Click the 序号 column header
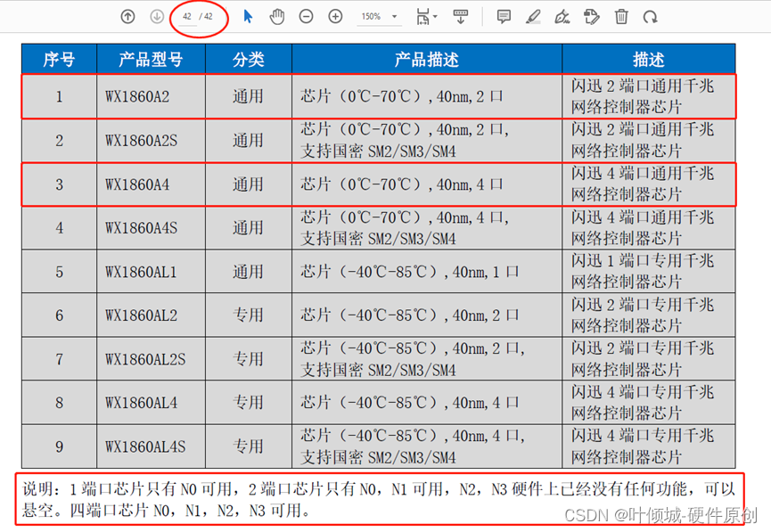The height and width of the screenshot is (532, 771). click(x=59, y=60)
